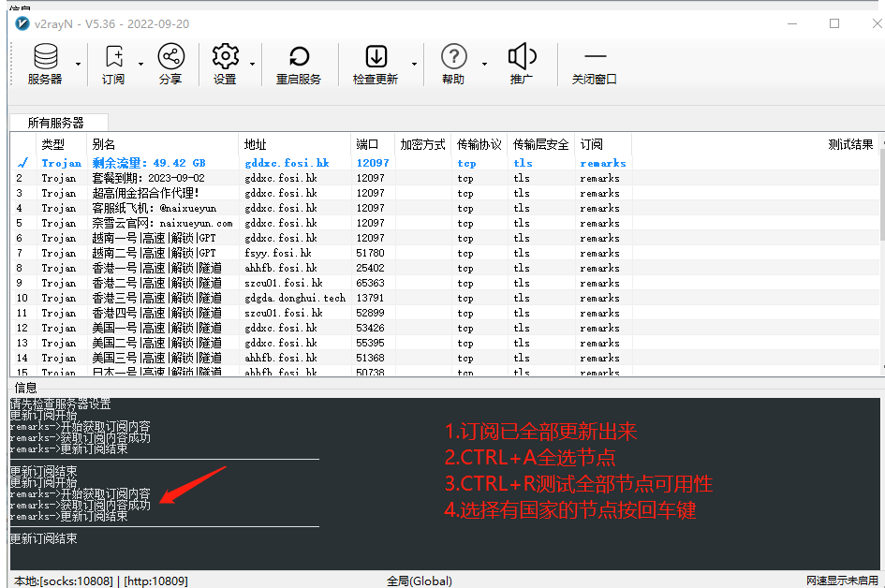Expand the dropdown arrow beside 设置

[x=252, y=64]
